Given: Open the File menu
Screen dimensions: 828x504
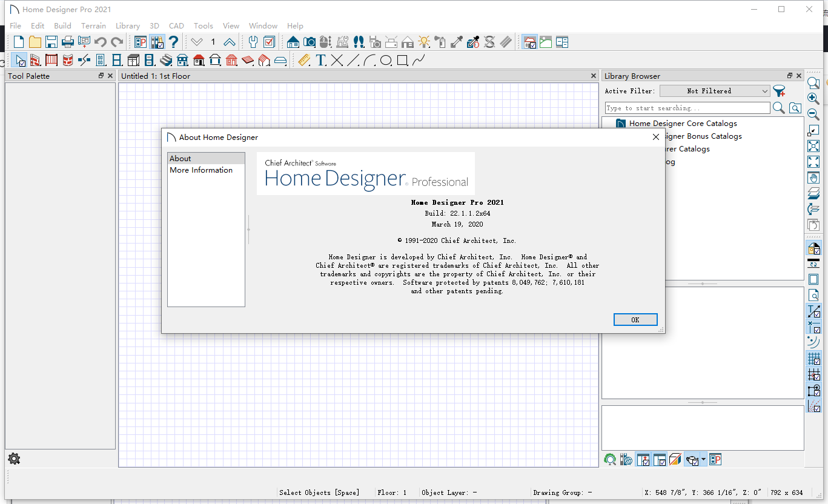Looking at the screenshot, I should [x=16, y=26].
